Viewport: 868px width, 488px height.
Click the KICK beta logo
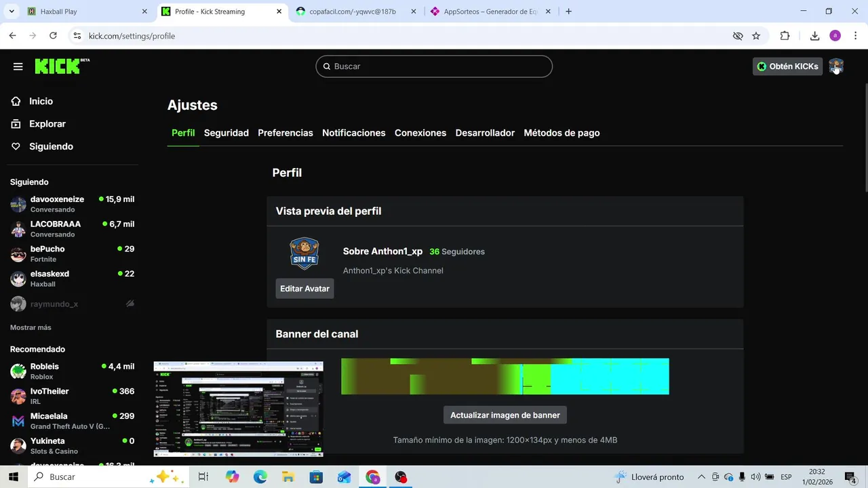click(62, 66)
